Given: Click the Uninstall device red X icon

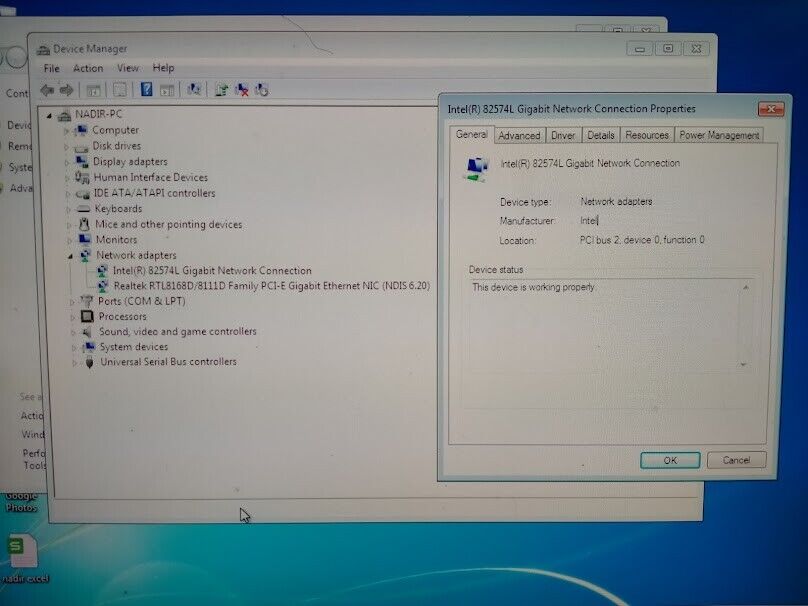Looking at the screenshot, I should point(242,90).
